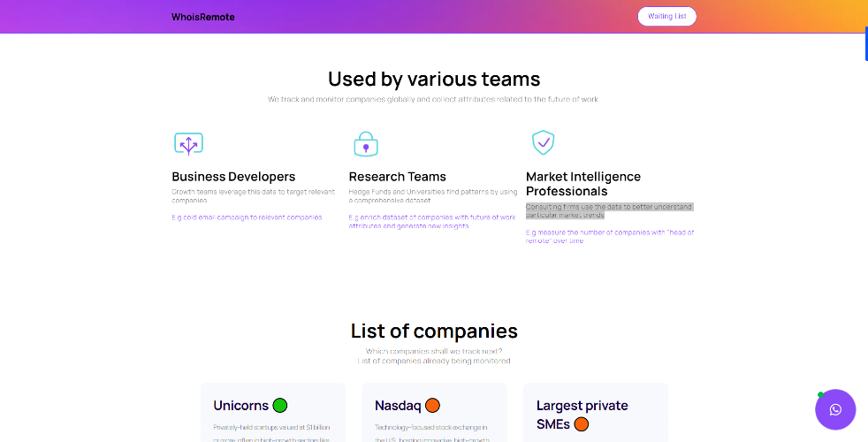Click the Business Developers screen-arrows icon

pyautogui.click(x=189, y=143)
